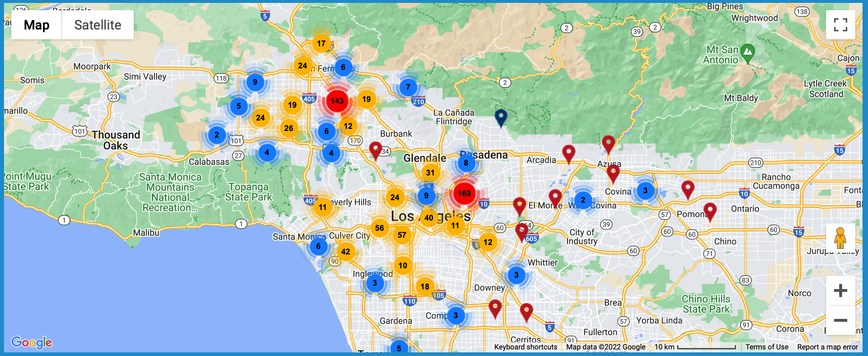Open the red cluster marked 143

coord(337,101)
